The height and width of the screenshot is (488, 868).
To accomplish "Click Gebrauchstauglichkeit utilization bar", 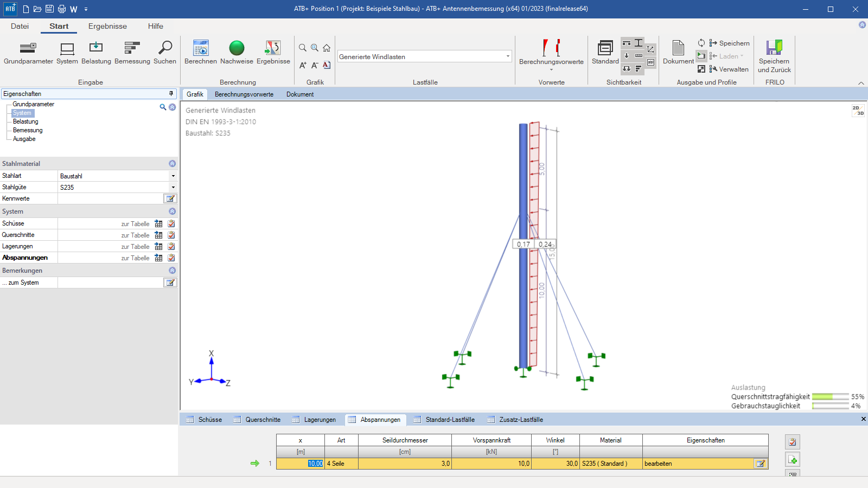I will [x=830, y=406].
